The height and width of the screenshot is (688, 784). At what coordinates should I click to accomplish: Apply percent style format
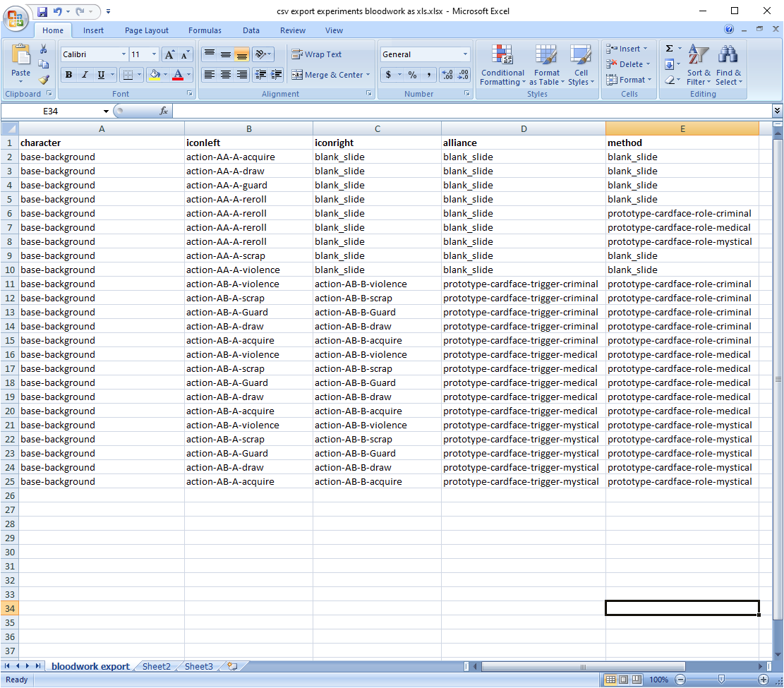(x=413, y=75)
